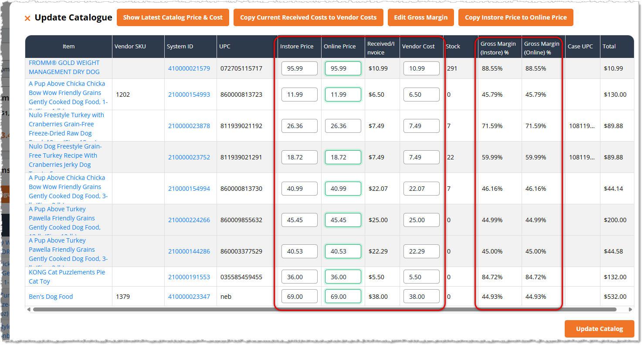Edit the Instore Price field showing 95.99
This screenshot has width=644, height=348.
(x=299, y=68)
